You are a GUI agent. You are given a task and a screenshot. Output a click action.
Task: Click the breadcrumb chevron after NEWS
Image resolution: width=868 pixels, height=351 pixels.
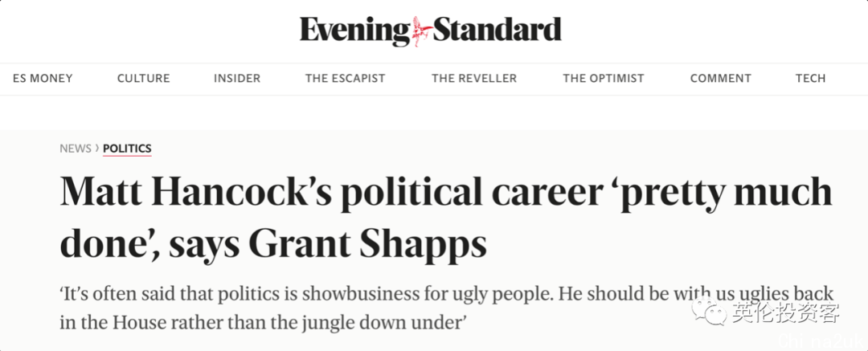click(x=97, y=148)
